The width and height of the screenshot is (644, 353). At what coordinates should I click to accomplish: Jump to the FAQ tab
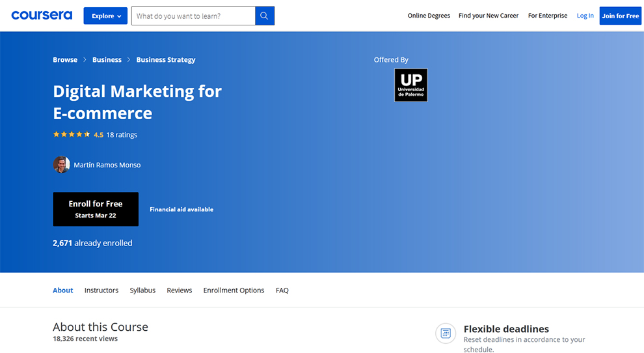pos(282,290)
